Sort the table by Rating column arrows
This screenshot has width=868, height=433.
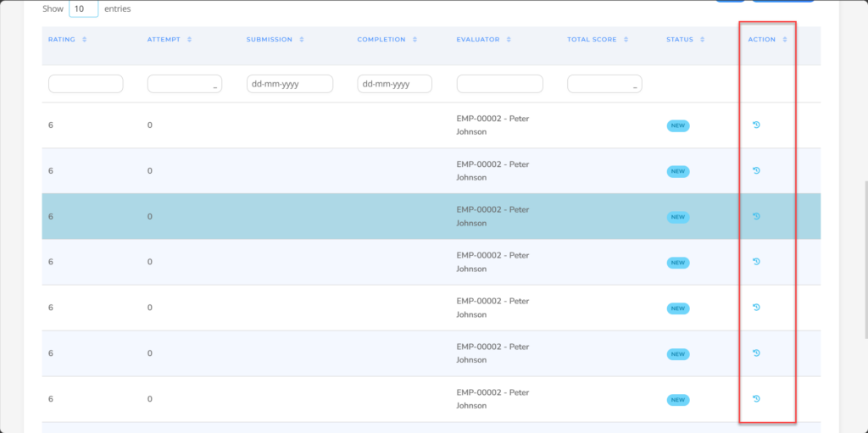coord(85,39)
